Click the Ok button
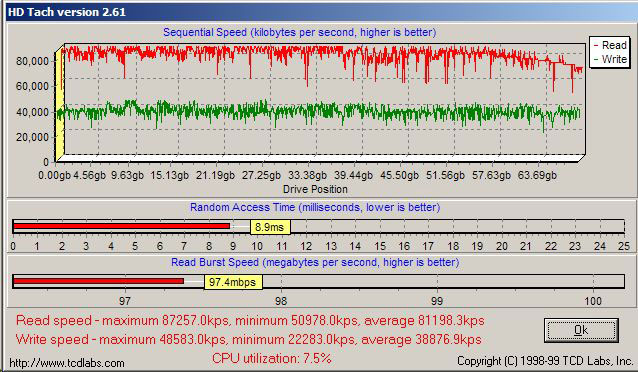638x372 pixels. 581,330
